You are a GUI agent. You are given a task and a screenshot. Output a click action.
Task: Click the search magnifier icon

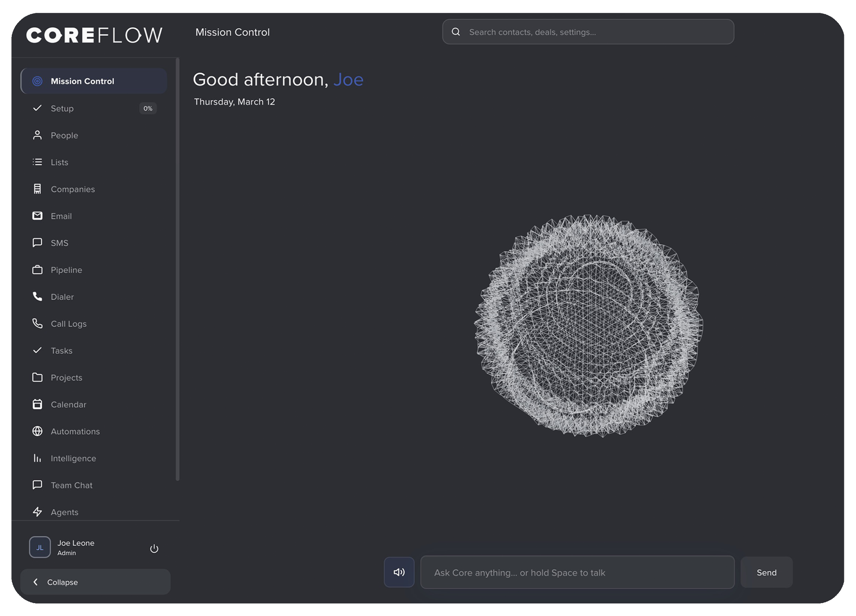point(456,32)
